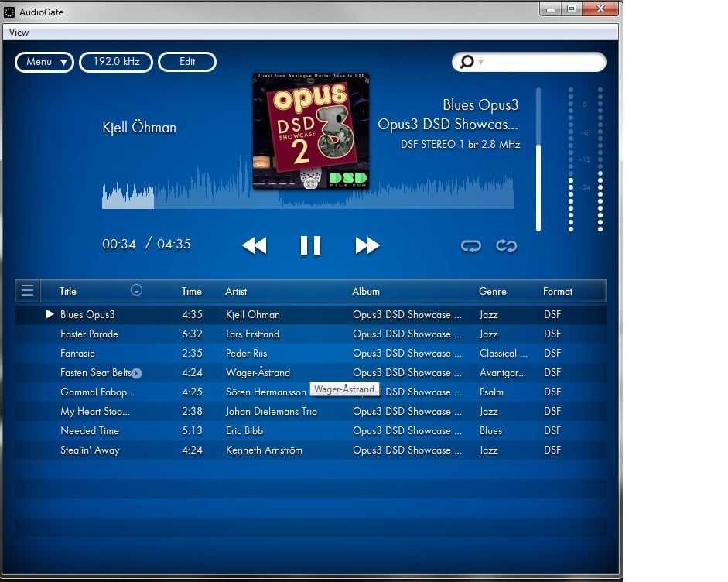
Task: Click the Classical genre cell for Fantasie
Action: pos(504,354)
